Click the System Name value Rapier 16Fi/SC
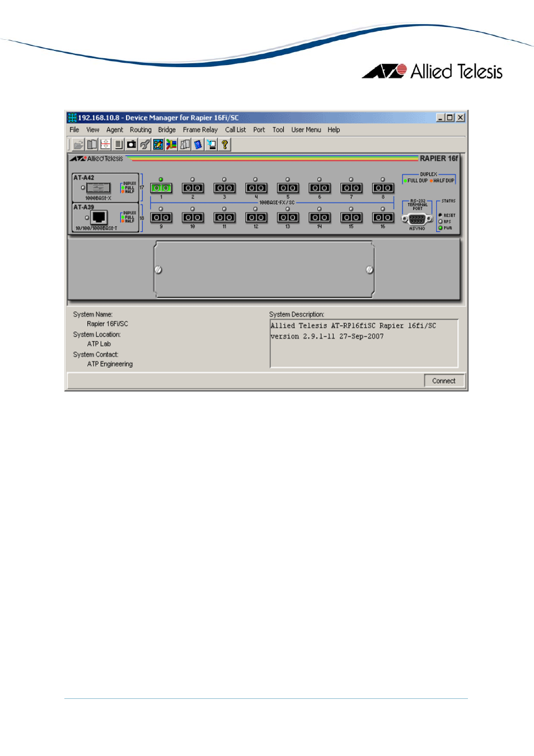This screenshot has height=756, width=534. point(107,324)
